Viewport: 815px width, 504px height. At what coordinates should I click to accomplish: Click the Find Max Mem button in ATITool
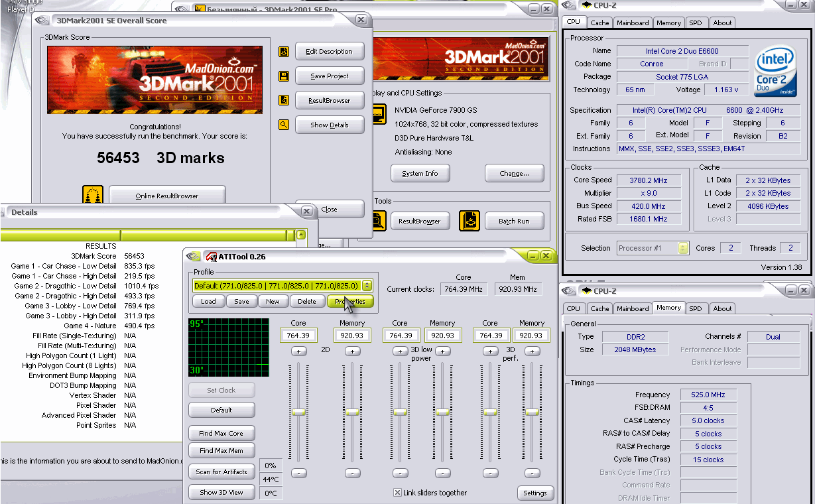pyautogui.click(x=221, y=451)
